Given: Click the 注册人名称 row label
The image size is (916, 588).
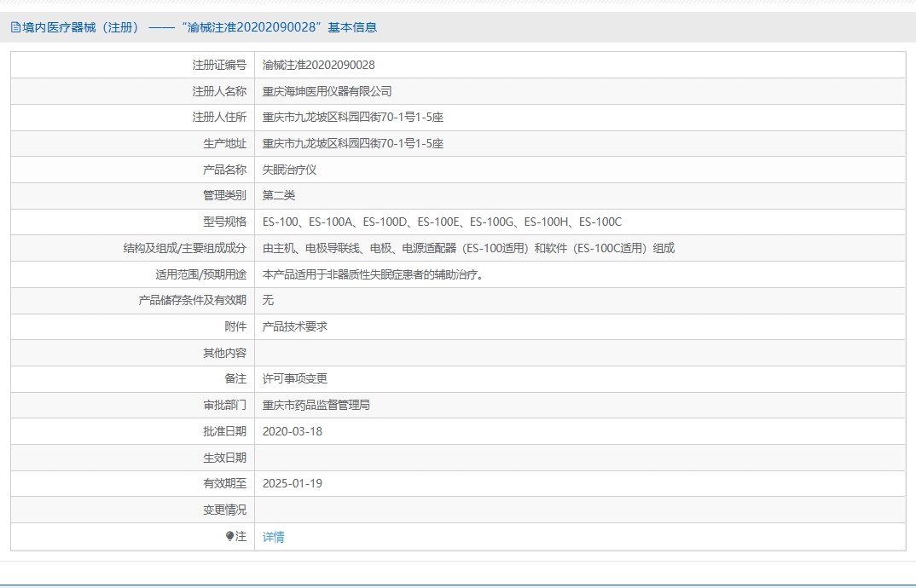Looking at the screenshot, I should 220,91.
